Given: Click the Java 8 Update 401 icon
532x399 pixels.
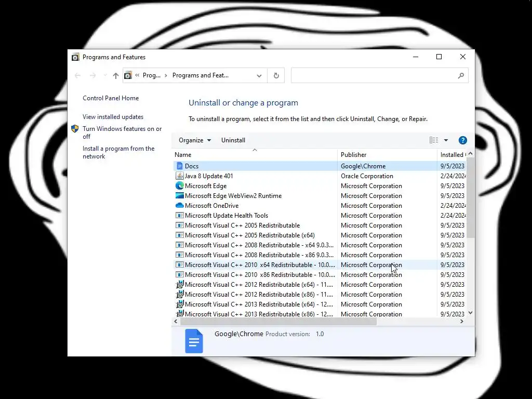Looking at the screenshot, I should click(x=179, y=176).
